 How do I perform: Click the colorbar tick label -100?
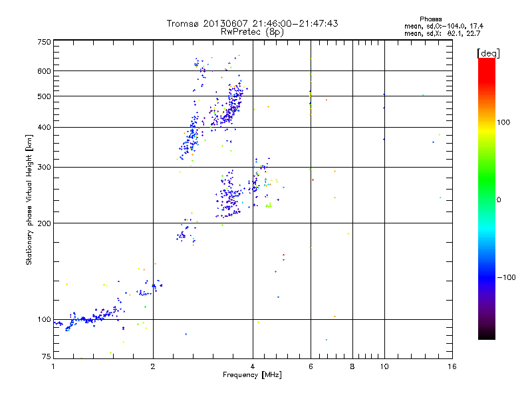506,277
